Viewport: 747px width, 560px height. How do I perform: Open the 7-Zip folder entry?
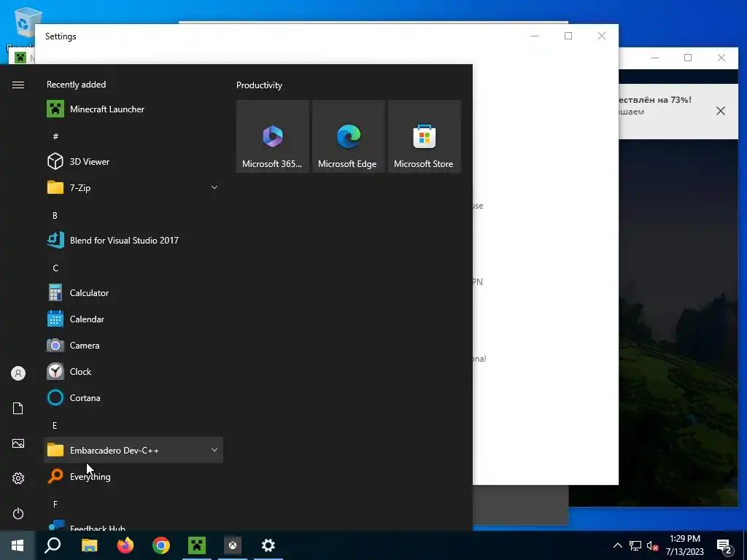[x=133, y=187]
